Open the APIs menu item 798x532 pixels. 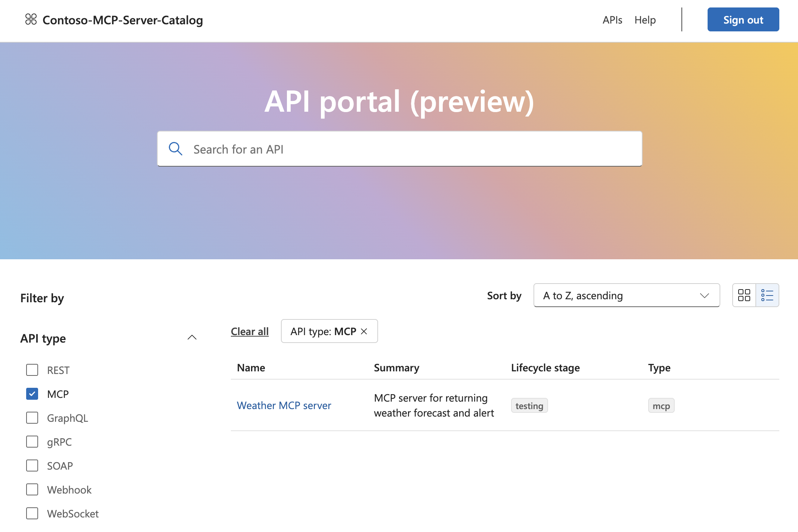(x=612, y=19)
